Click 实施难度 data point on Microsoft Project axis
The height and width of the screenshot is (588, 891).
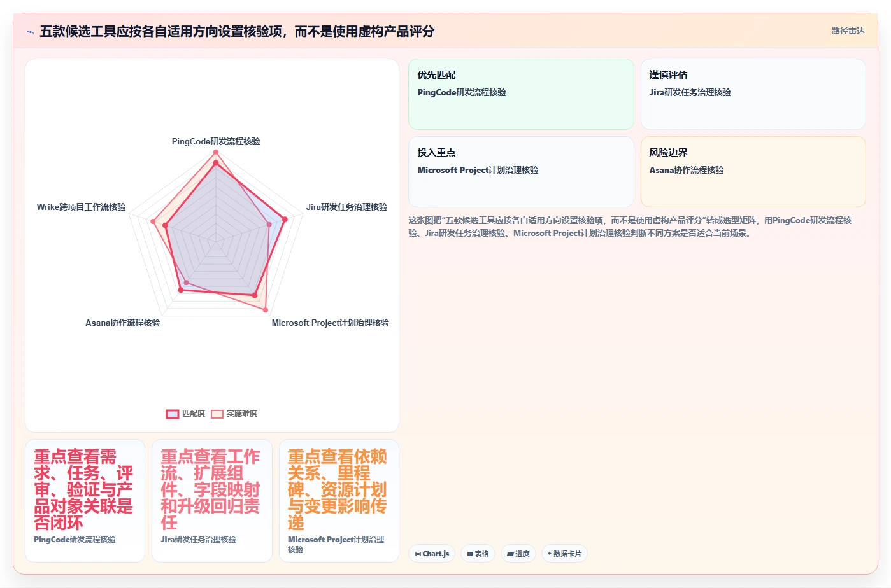(x=266, y=310)
